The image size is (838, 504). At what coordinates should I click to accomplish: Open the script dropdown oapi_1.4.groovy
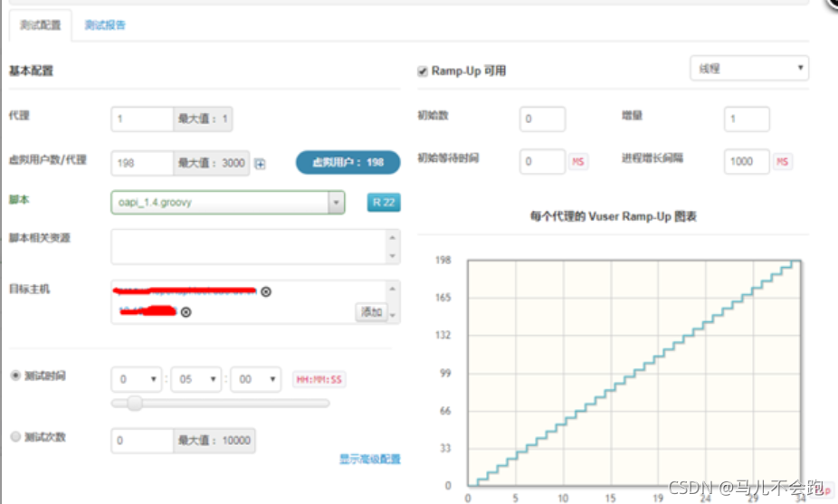point(228,203)
